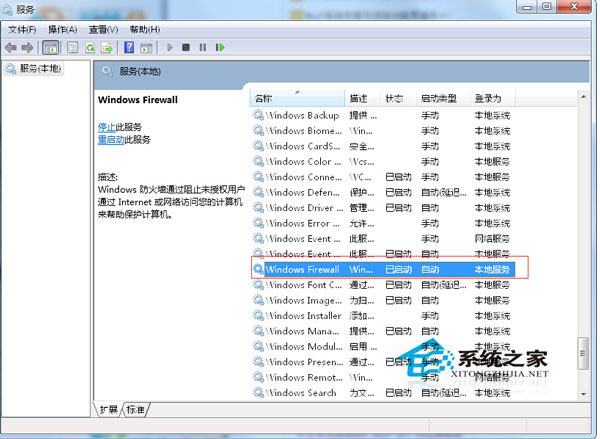
Task: Click the scrollbar up arrow
Action: click(x=583, y=97)
